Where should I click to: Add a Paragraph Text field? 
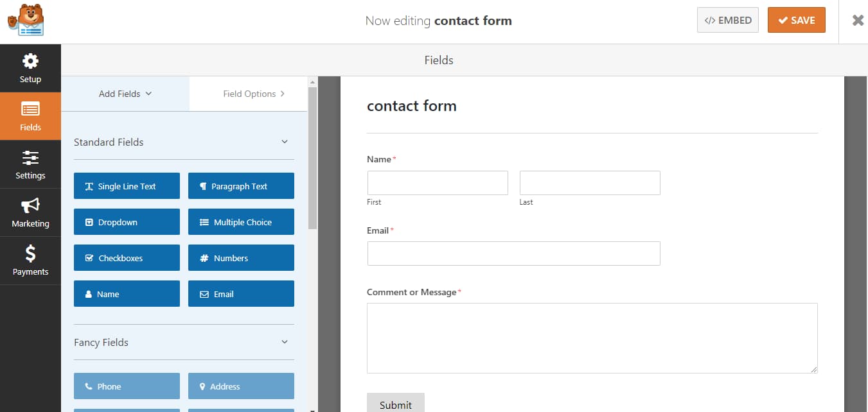pos(241,185)
